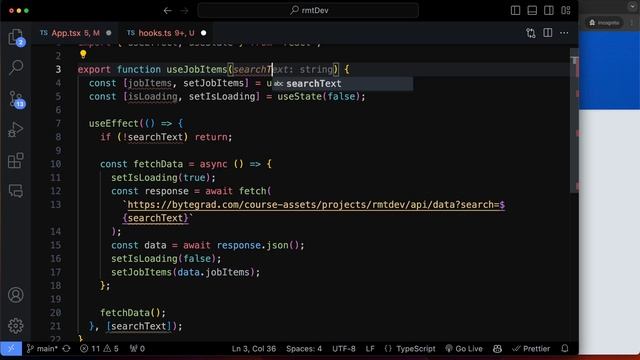Click the ports forwarded 0 indicator
This screenshot has width=640, height=360.
click(137, 349)
